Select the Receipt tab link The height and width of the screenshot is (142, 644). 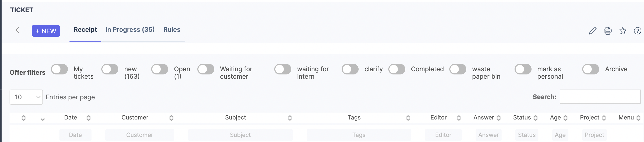pyautogui.click(x=85, y=30)
